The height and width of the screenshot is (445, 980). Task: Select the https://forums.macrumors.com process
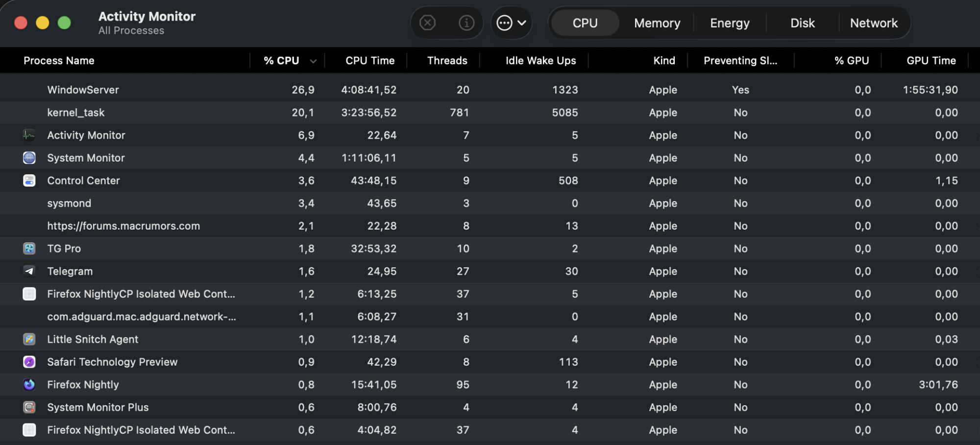(123, 226)
